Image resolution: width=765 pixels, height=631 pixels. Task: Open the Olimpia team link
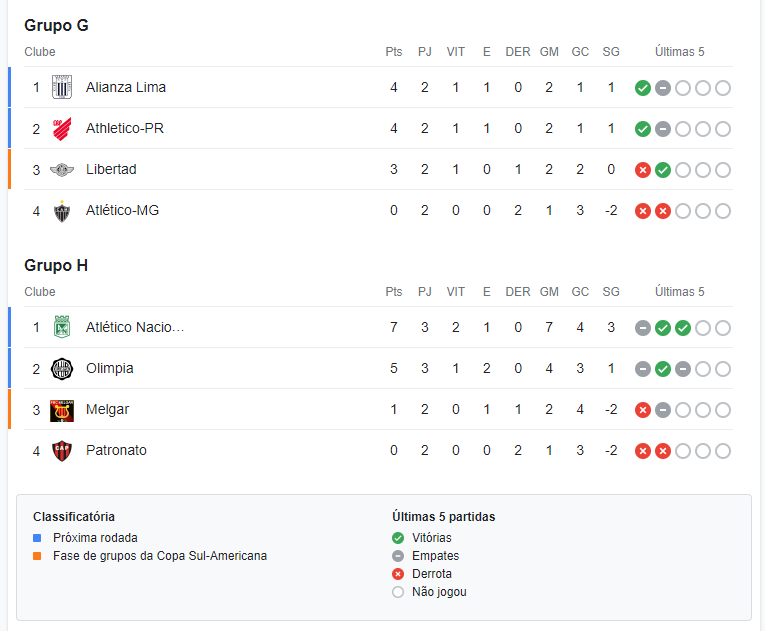[110, 368]
